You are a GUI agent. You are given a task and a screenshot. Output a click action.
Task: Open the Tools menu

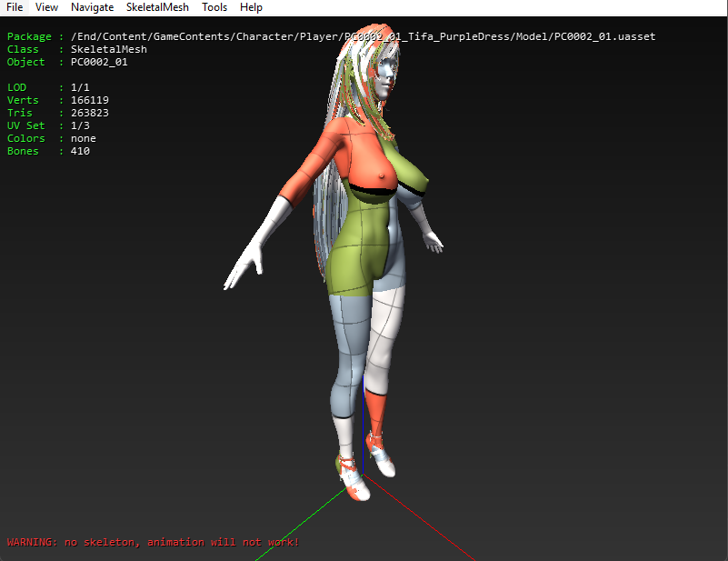point(214,7)
